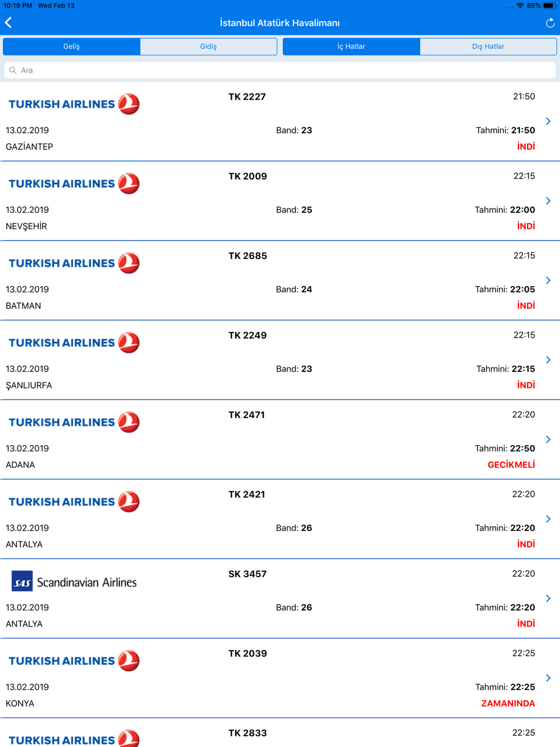Focus the Ara search field
Screen dimensions: 560x747
280,71
